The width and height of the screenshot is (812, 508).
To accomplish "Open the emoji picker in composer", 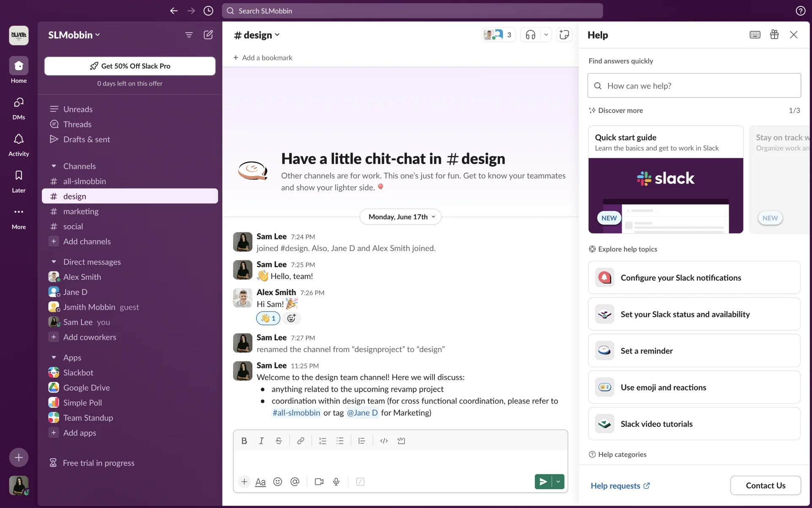I will click(277, 482).
